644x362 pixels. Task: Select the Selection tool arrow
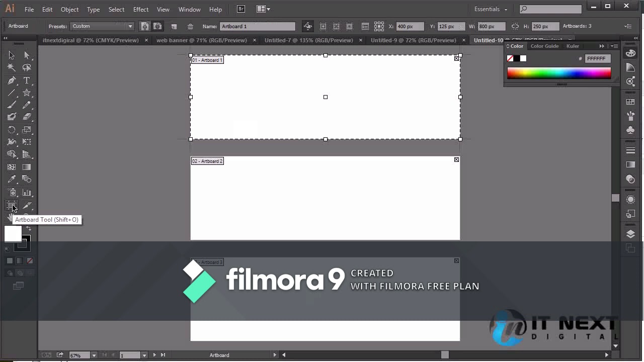pyautogui.click(x=12, y=55)
